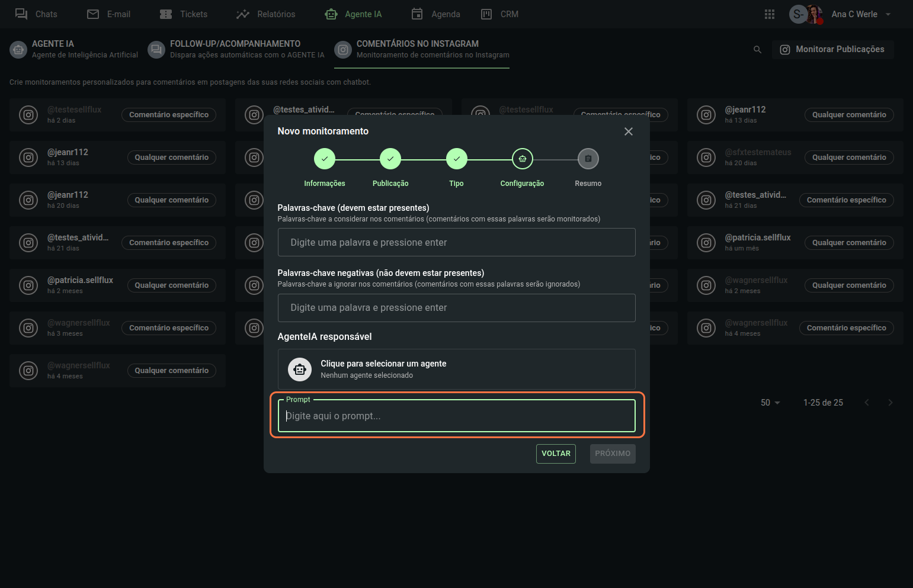The image size is (913, 588).
Task: Focus the Prompt text field
Action: [x=456, y=416]
